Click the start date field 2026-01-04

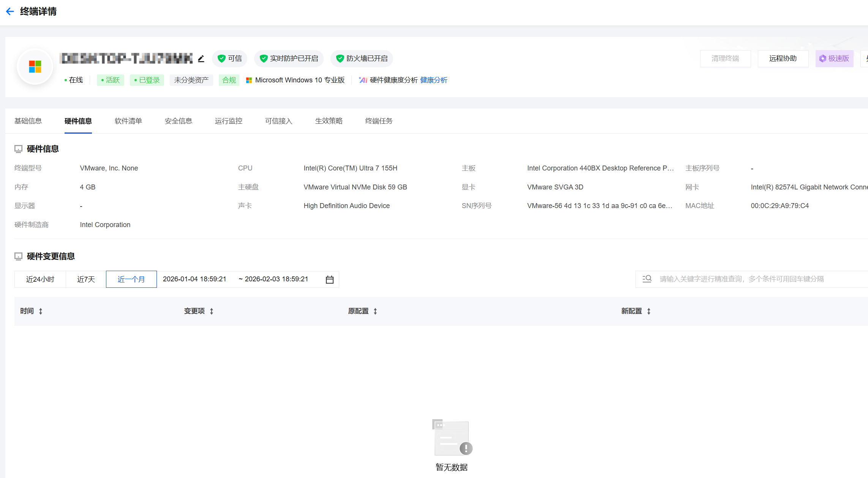pyautogui.click(x=194, y=279)
